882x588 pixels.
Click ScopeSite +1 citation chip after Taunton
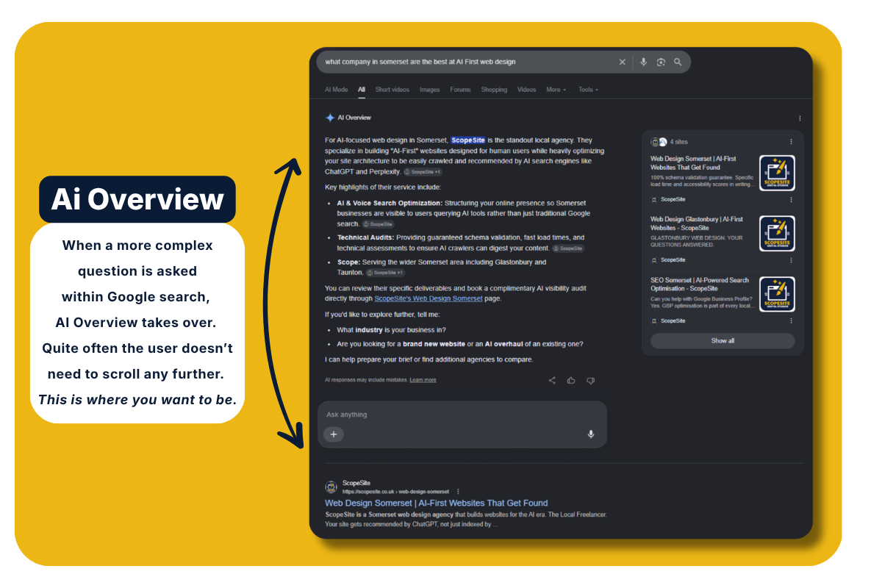[x=386, y=273]
